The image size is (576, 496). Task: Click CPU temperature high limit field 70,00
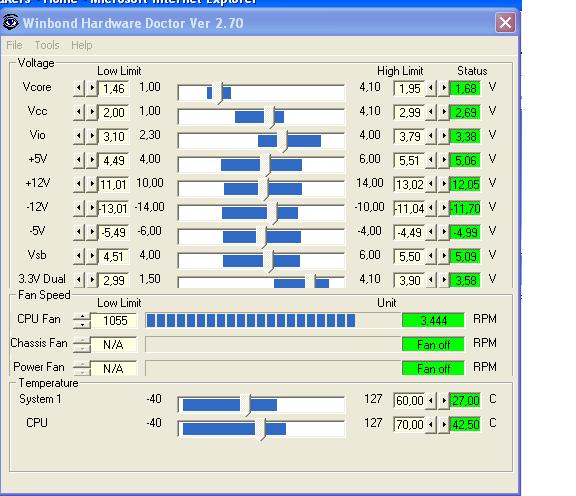409,424
